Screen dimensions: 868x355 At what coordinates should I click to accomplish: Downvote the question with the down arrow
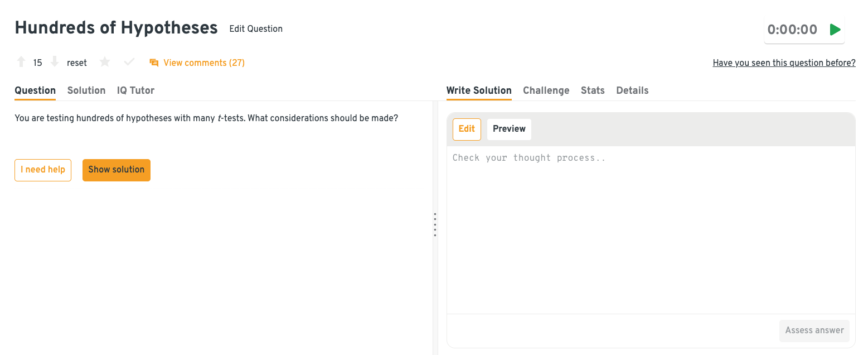(x=55, y=62)
